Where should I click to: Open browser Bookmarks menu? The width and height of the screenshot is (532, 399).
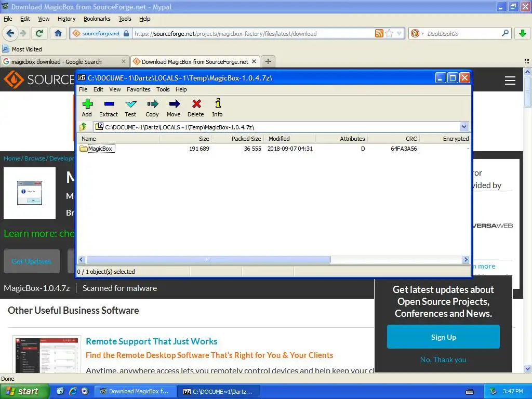tap(97, 19)
